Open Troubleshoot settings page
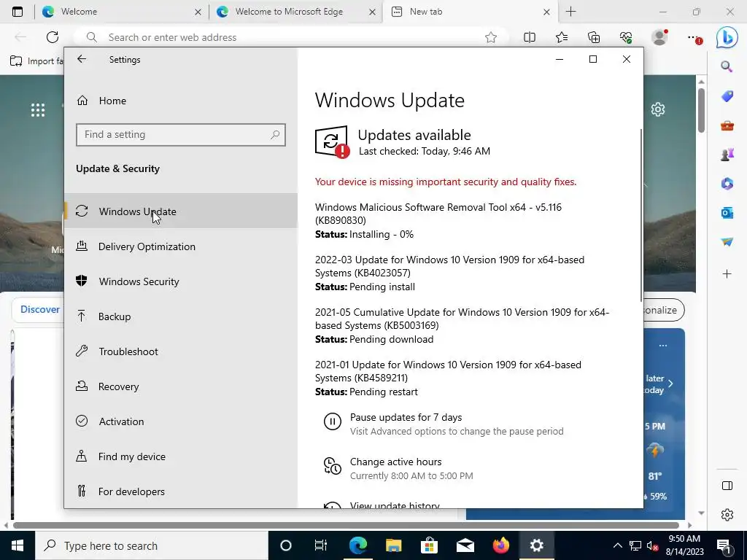 pyautogui.click(x=181, y=351)
